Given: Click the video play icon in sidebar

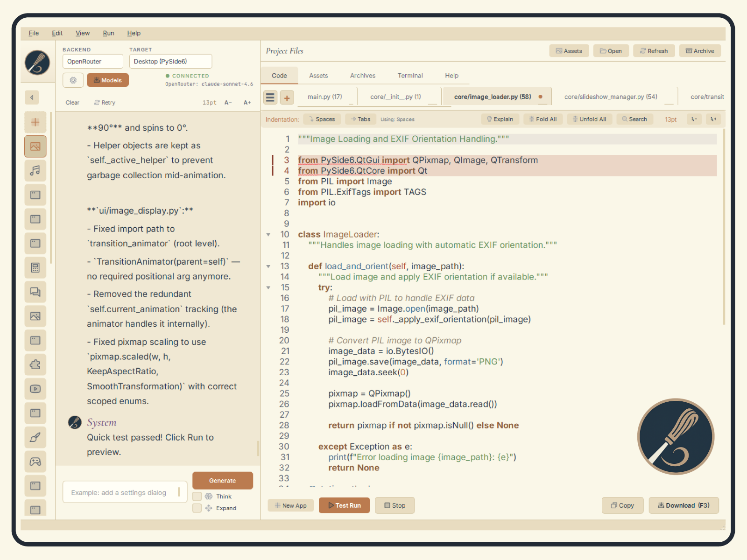Looking at the screenshot, I should coord(35,389).
